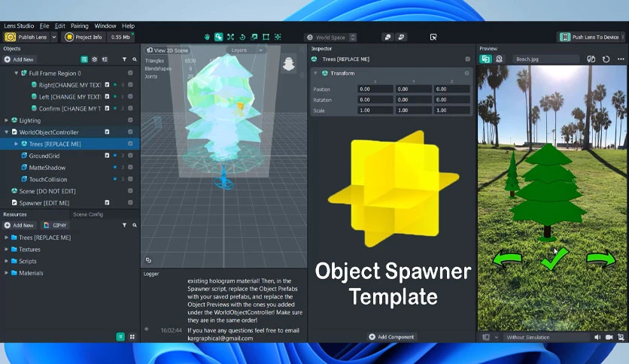629x364 pixels.
Task: Open Publish Lens dropdown arrow
Action: click(x=53, y=37)
